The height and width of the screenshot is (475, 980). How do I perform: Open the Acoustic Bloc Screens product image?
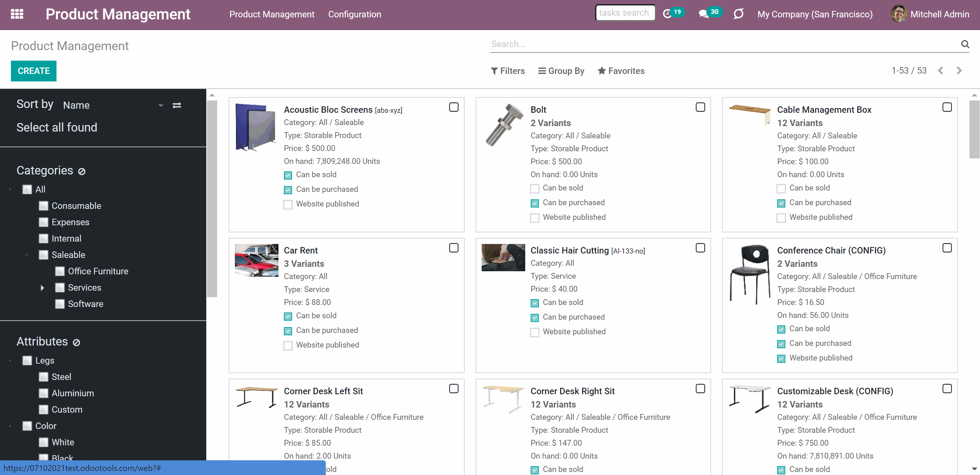256,127
